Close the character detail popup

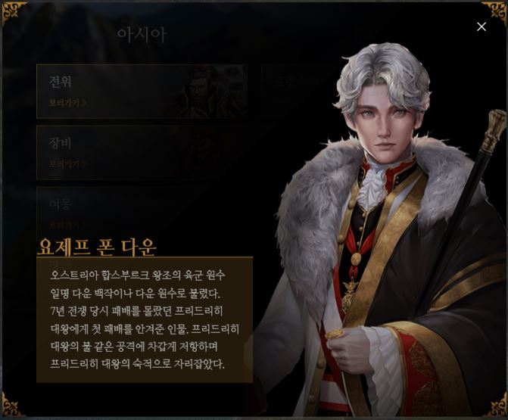coord(481,26)
